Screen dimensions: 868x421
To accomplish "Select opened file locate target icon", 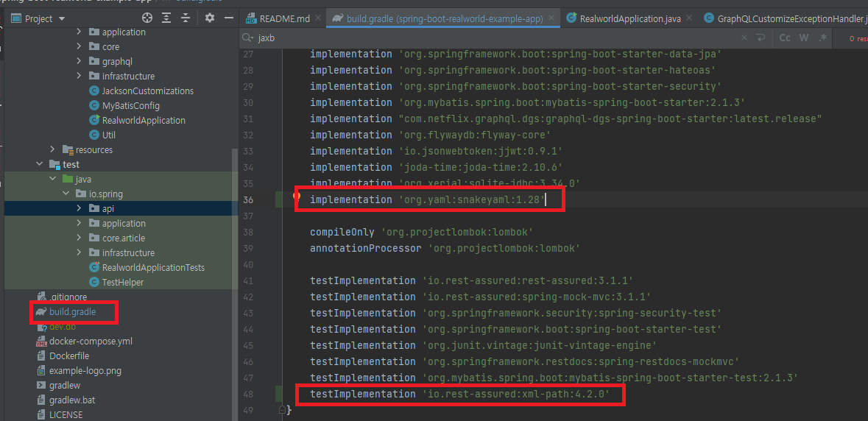I will click(147, 18).
